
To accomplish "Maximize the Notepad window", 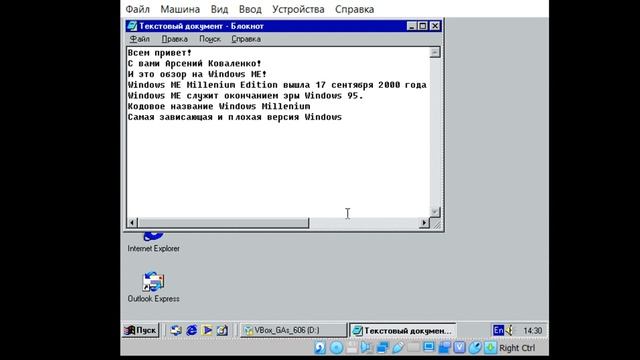I will click(x=422, y=26).
